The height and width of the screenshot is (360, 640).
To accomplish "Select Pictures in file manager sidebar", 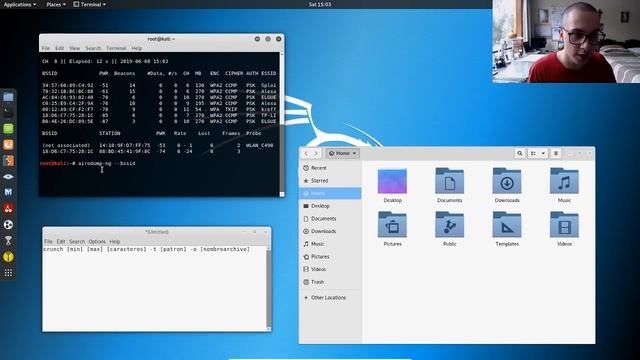I will point(330,257).
